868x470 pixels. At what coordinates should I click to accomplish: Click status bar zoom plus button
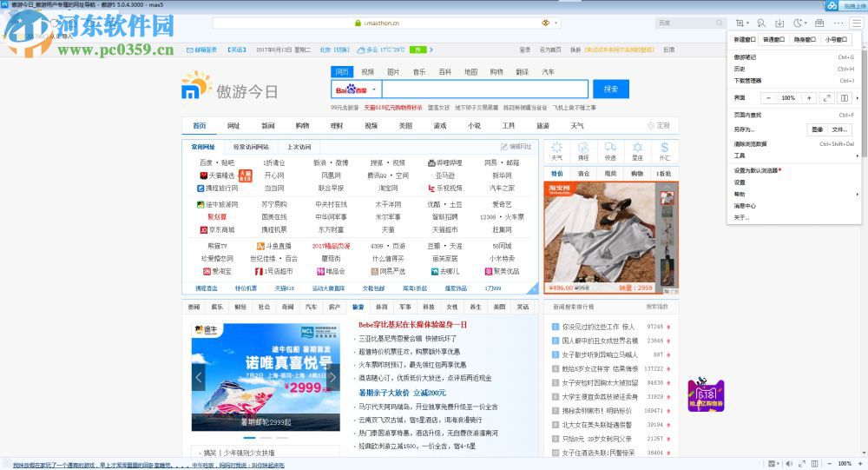pyautogui.click(x=860, y=463)
